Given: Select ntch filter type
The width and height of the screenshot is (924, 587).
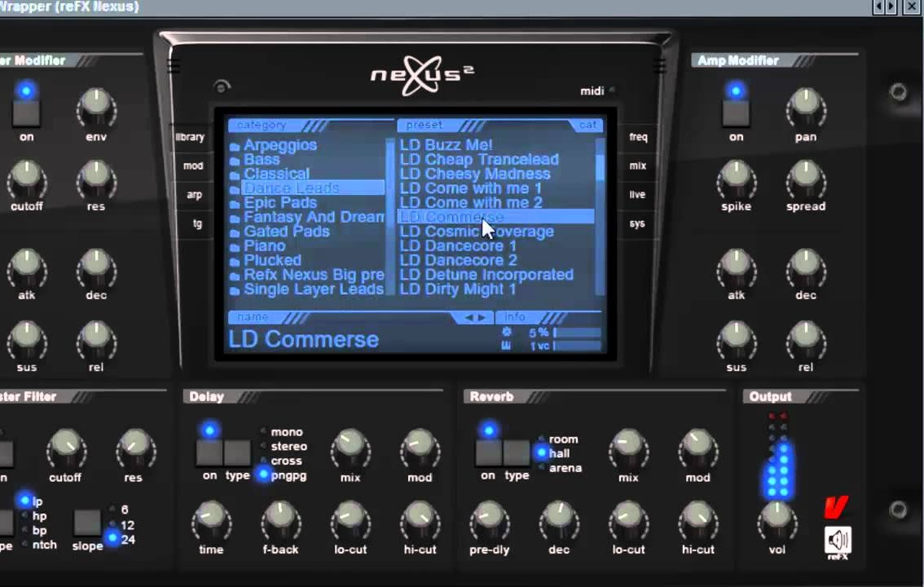Looking at the screenshot, I should [39, 545].
